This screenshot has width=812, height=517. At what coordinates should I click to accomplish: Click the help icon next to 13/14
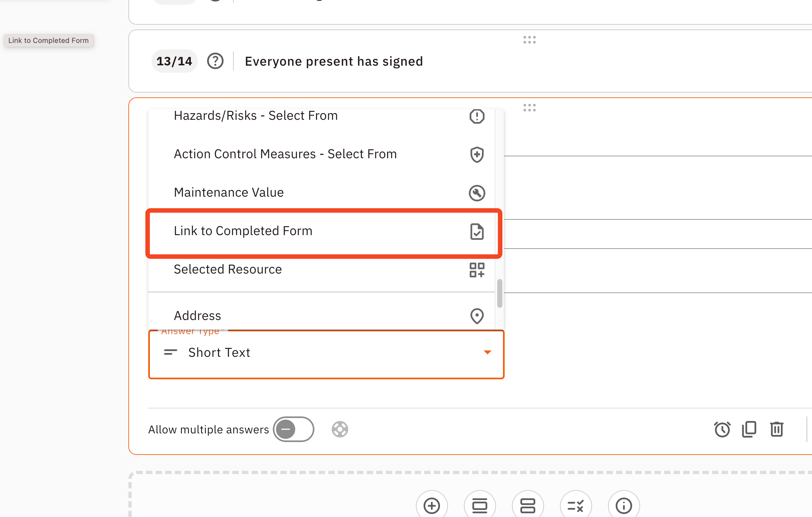215,62
